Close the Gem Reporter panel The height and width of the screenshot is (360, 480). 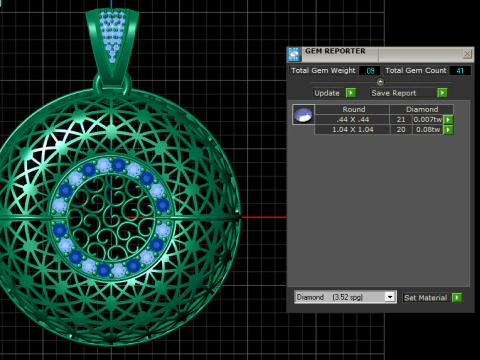pyautogui.click(x=467, y=54)
